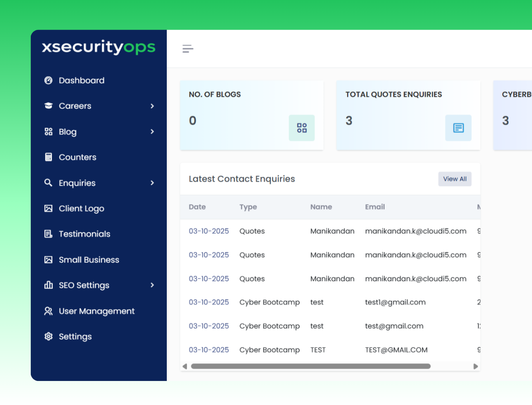Screen dimensions: 532x405
Task: Click the Settings gear icon
Action: tap(49, 336)
